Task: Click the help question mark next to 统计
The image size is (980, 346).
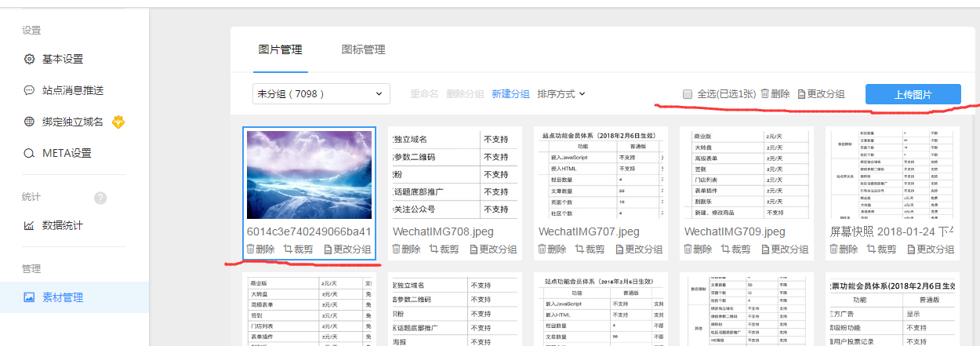Action: pos(100,198)
